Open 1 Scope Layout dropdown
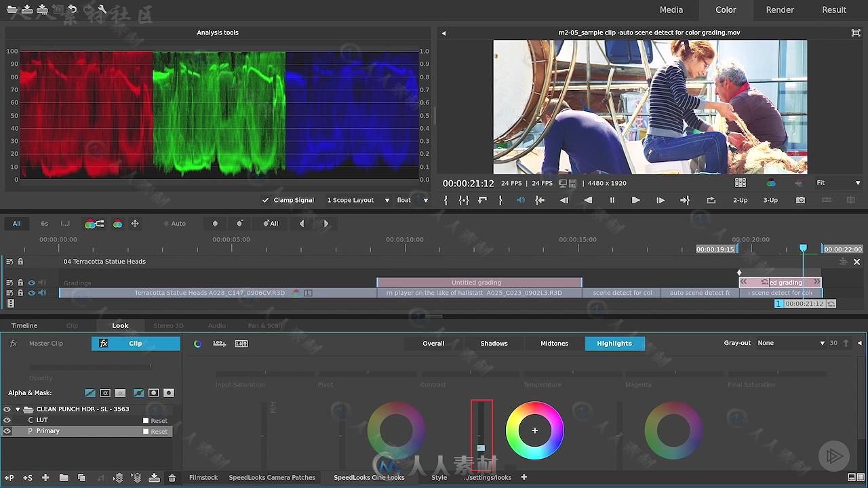 coord(359,200)
